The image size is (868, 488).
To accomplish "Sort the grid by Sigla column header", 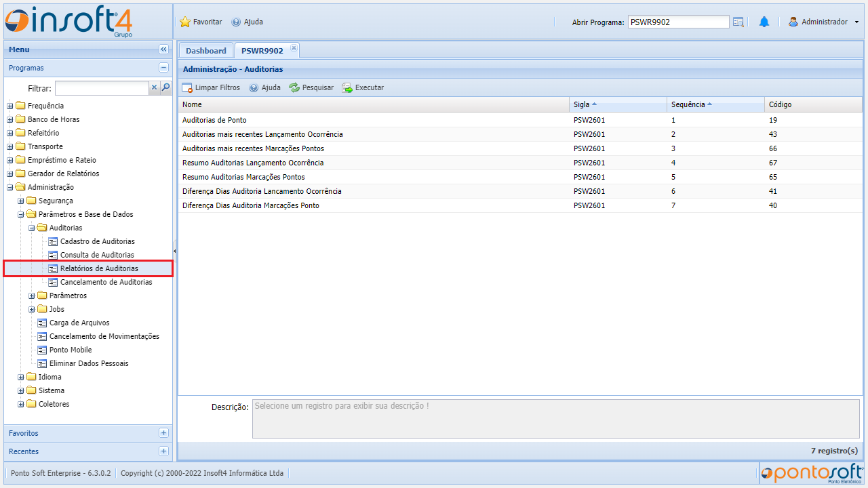I will [x=582, y=104].
